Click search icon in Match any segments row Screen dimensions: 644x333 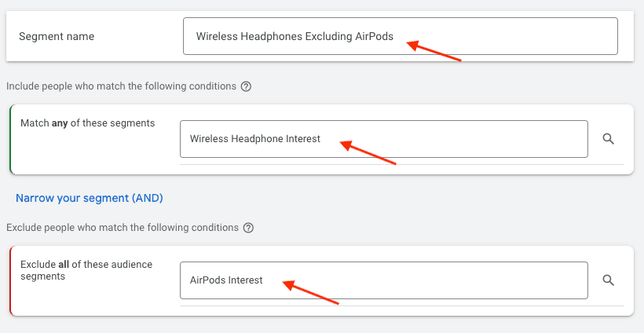[608, 139]
